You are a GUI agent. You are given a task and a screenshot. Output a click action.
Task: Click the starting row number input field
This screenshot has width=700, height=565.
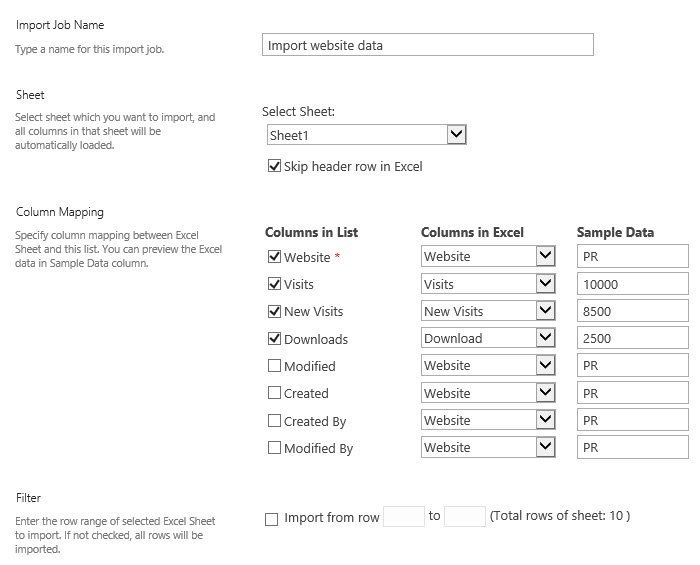(x=404, y=517)
